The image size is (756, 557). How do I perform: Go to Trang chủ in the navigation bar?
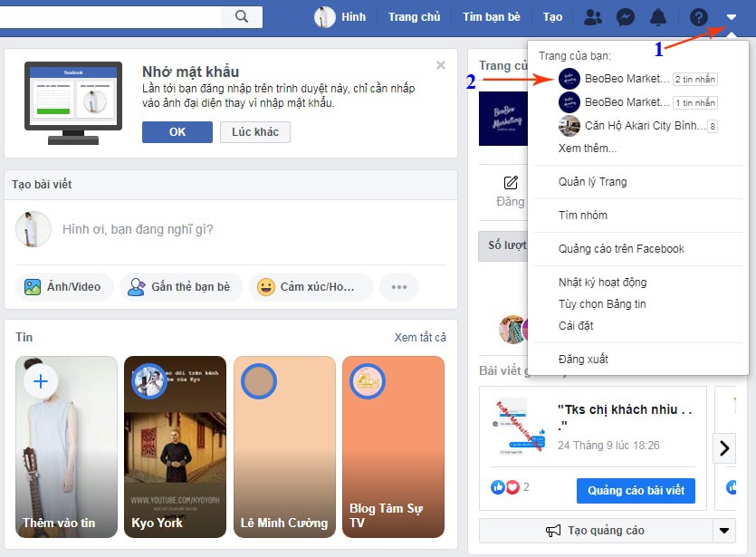(x=414, y=16)
